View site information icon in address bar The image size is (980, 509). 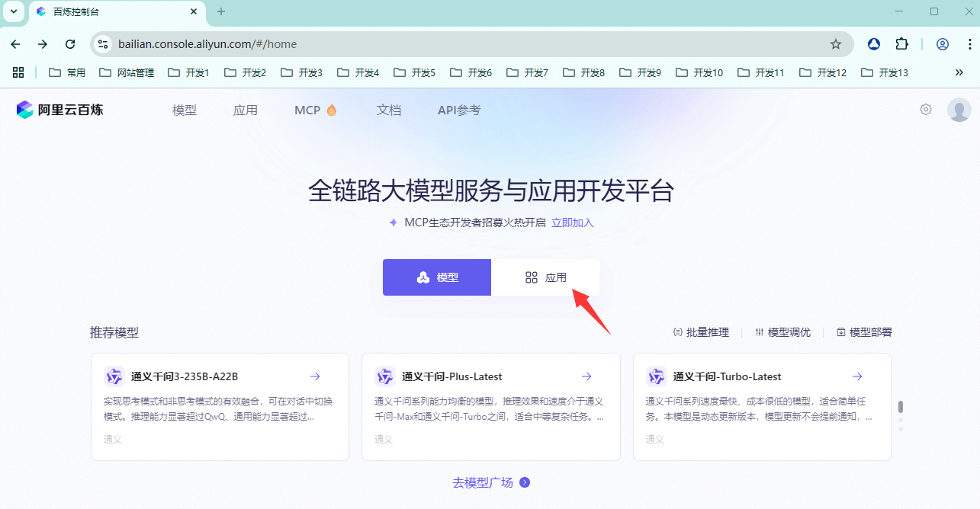(103, 44)
